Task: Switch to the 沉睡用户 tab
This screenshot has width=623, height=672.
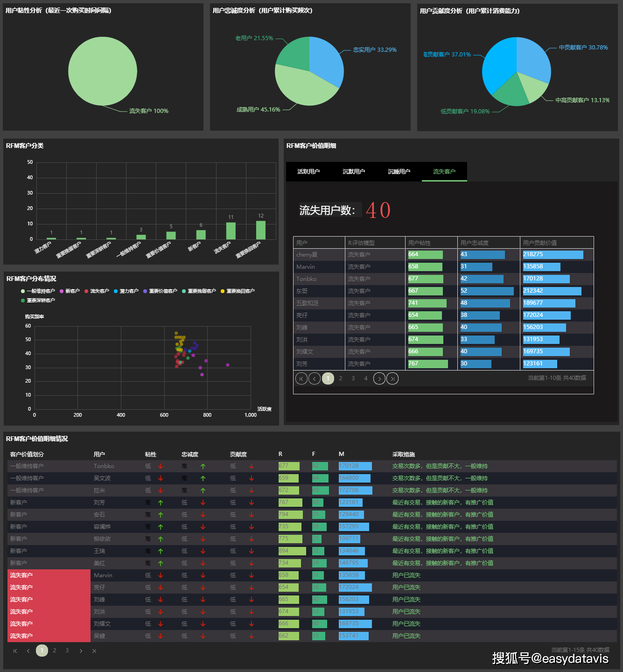Action: point(399,172)
